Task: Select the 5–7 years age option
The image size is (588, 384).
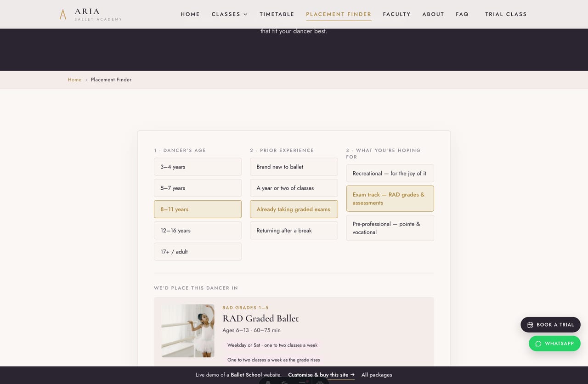Action: (198, 188)
